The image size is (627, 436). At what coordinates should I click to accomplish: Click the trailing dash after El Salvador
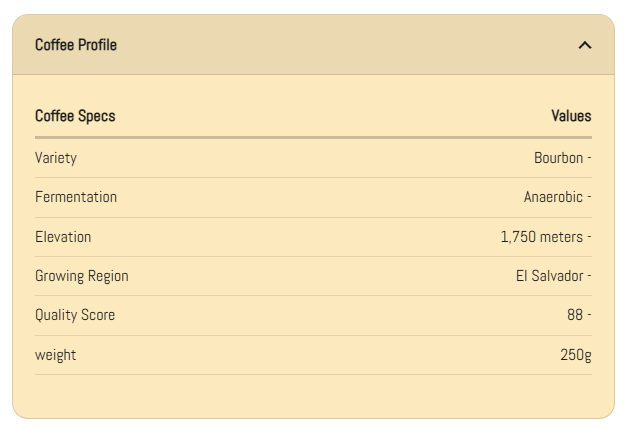(x=589, y=276)
